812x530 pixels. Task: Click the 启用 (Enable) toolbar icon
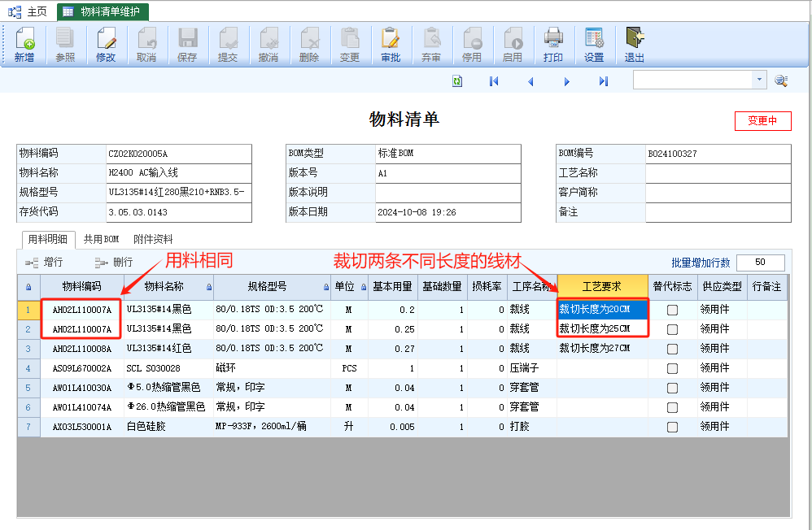click(512, 45)
